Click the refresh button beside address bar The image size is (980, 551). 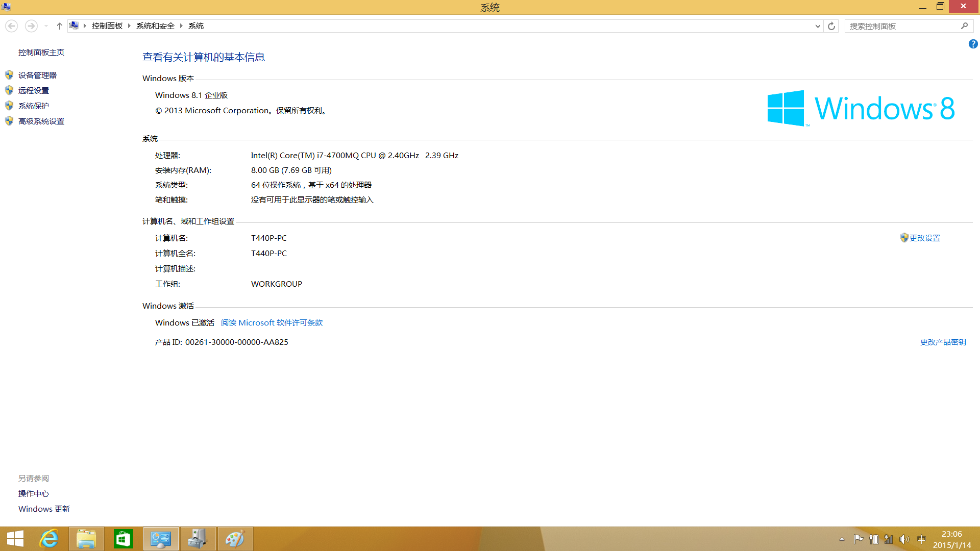coord(831,26)
